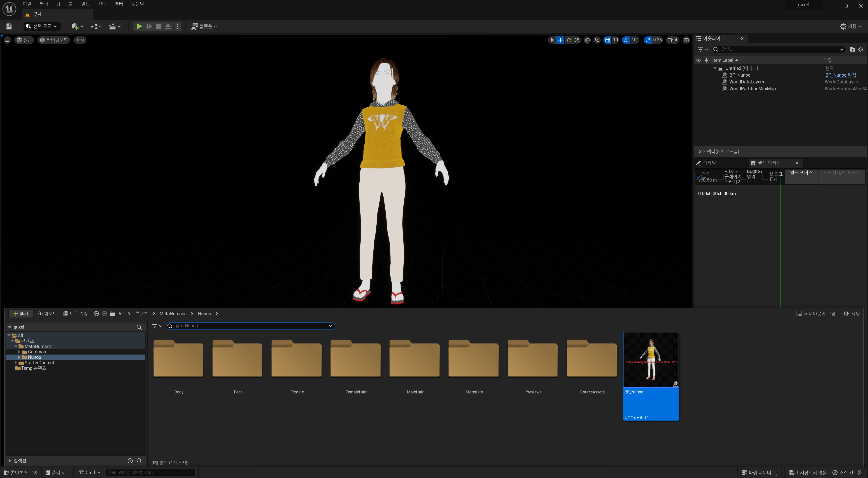Toggle grid snapping icon

pos(607,40)
